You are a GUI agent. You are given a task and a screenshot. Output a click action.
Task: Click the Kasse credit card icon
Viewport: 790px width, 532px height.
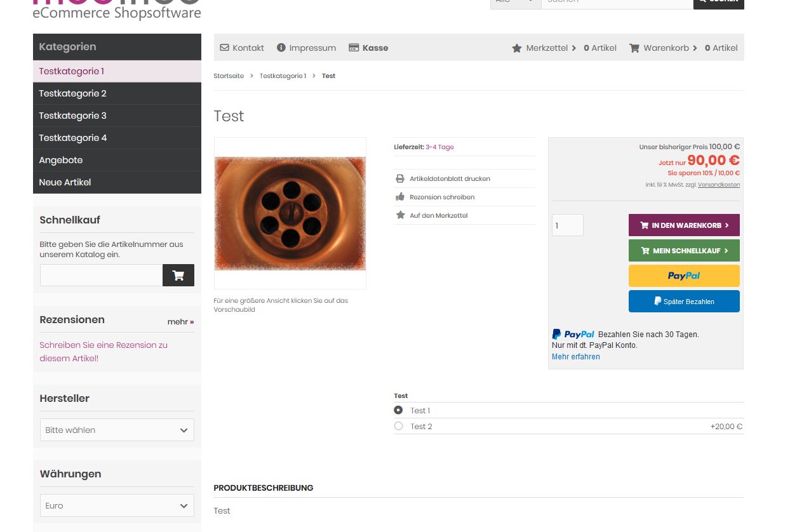[x=354, y=48]
